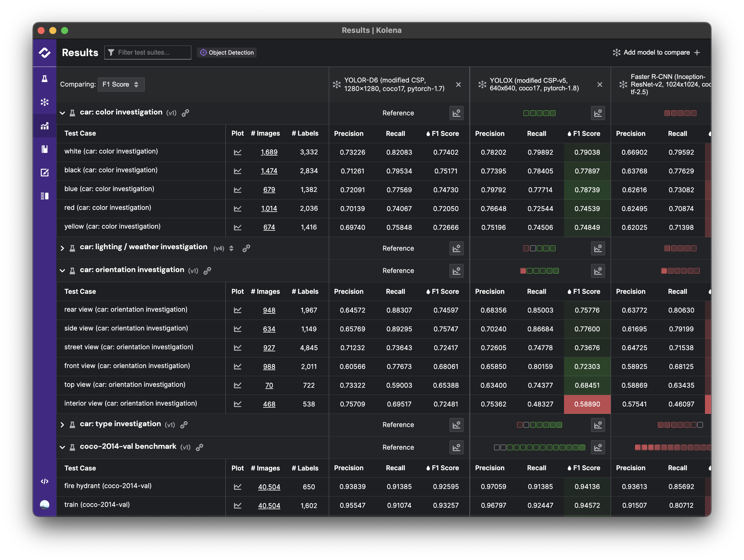Image resolution: width=744 pixels, height=560 pixels.
Task: Click YOLOX F1 value 0.79038
Action: pyautogui.click(x=587, y=152)
